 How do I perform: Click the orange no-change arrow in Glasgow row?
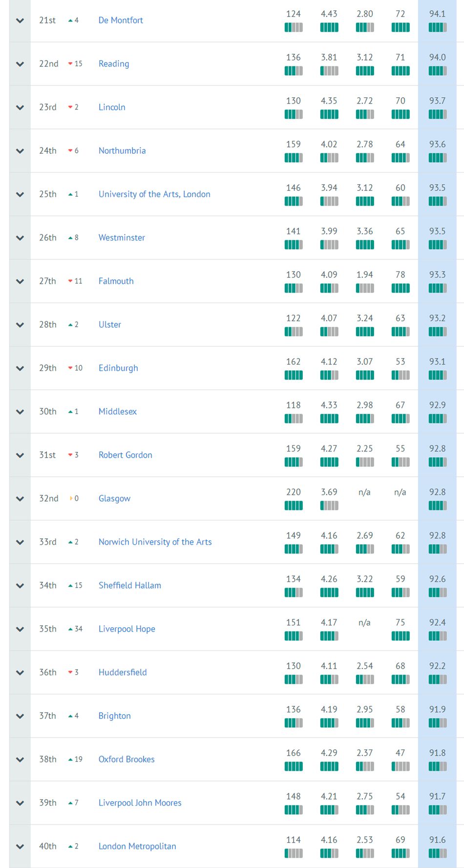click(x=71, y=499)
